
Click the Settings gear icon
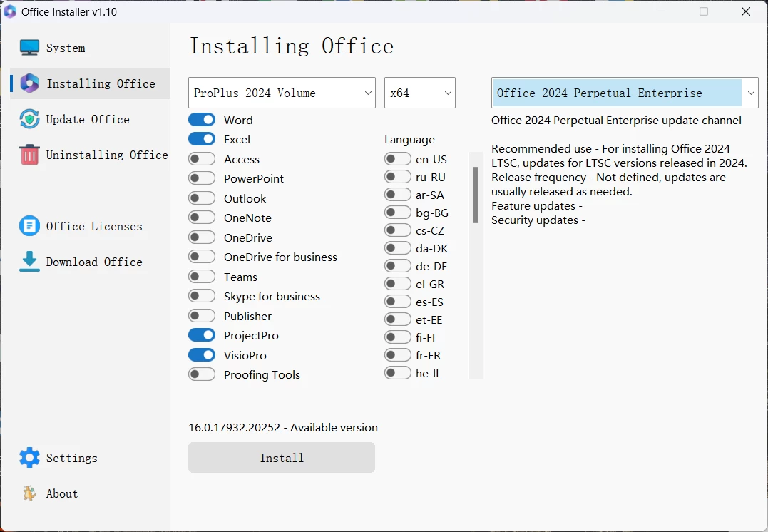(29, 458)
